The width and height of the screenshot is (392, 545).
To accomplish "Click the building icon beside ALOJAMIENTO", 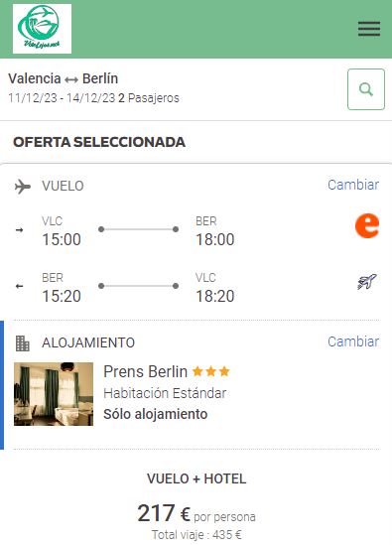I will tap(23, 343).
